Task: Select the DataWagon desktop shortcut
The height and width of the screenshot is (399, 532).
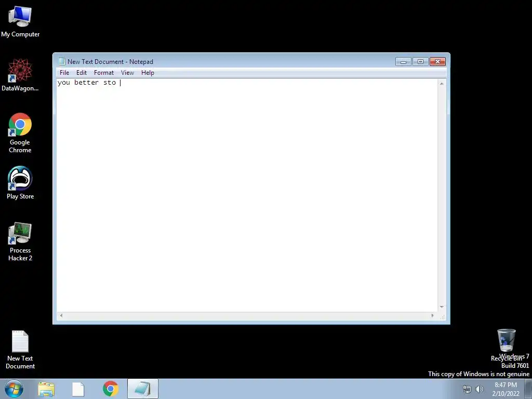Action: coord(20,75)
